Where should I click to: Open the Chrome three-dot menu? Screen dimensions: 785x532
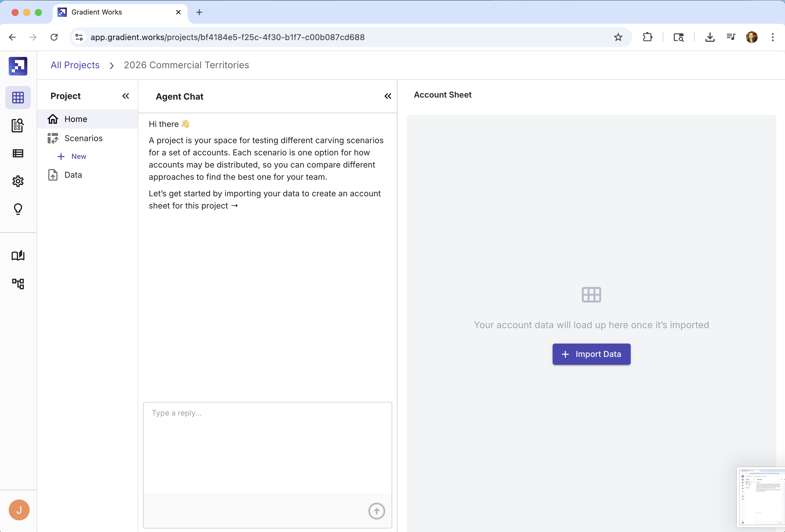(773, 37)
